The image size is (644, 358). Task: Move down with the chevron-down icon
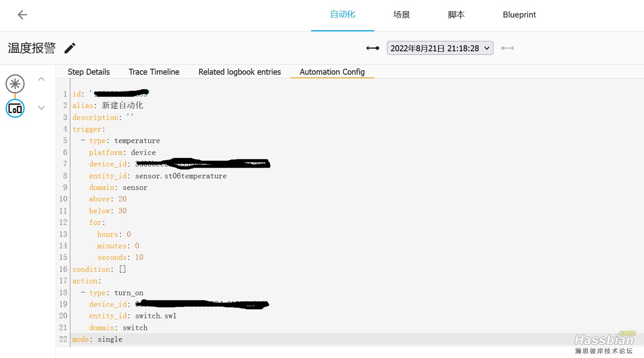tap(41, 108)
